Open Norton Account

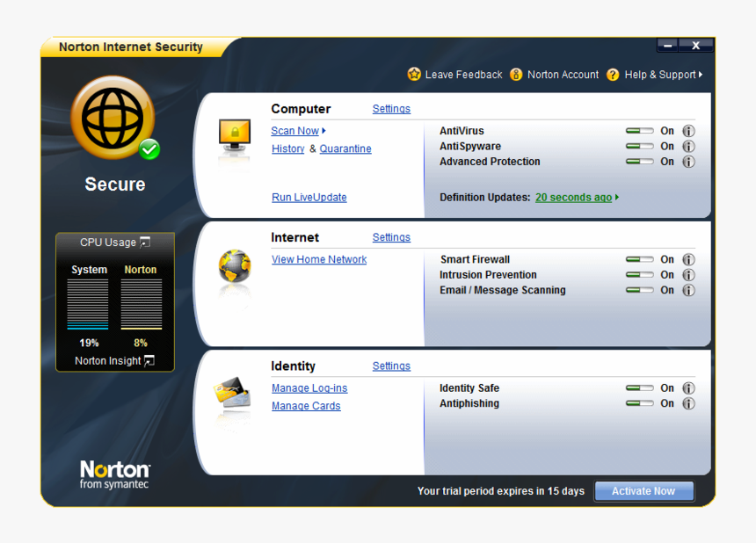(563, 75)
